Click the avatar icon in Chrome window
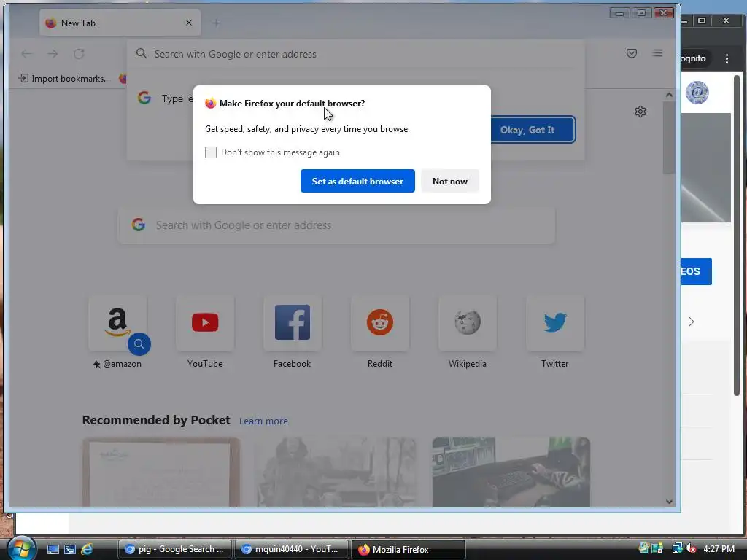This screenshot has height=560, width=747. click(x=697, y=93)
